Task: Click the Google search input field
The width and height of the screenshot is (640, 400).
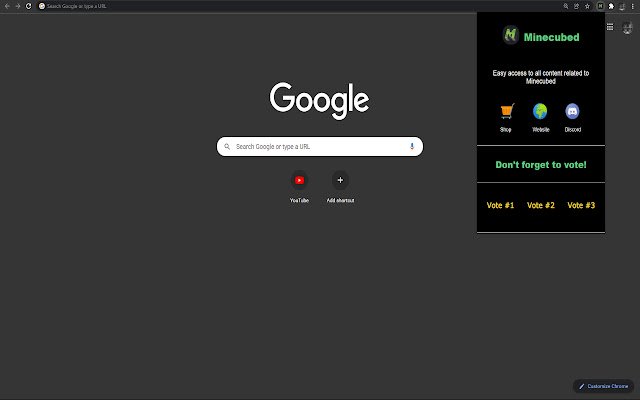Action: [320, 147]
